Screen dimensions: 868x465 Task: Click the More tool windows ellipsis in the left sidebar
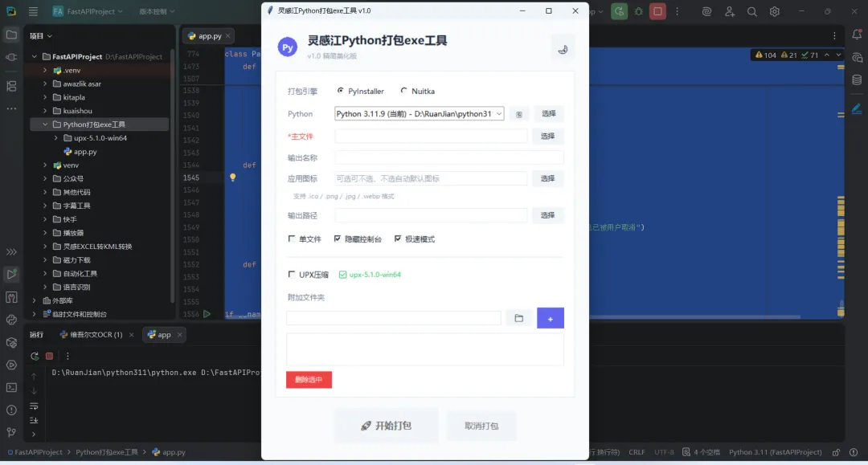click(11, 108)
